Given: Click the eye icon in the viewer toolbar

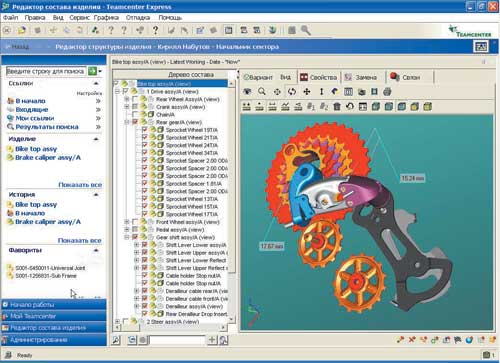Looking at the screenshot, I should coord(247,91).
